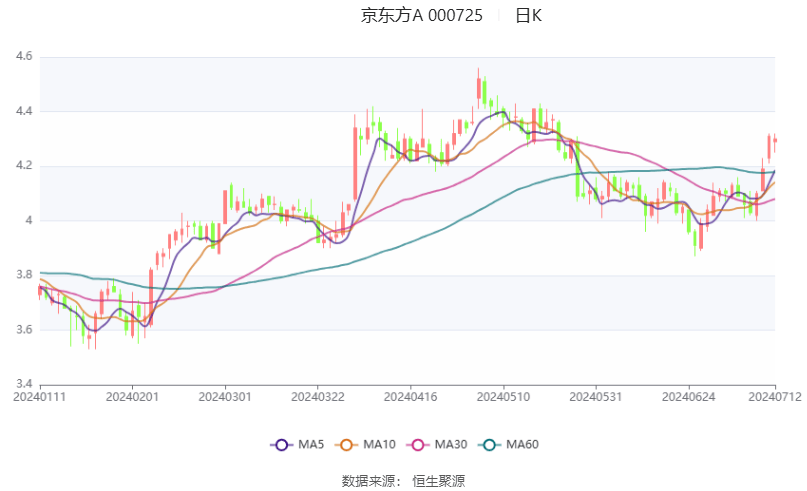Click the 4.6 price label on the y-axis
The height and width of the screenshot is (491, 807).
[23, 57]
